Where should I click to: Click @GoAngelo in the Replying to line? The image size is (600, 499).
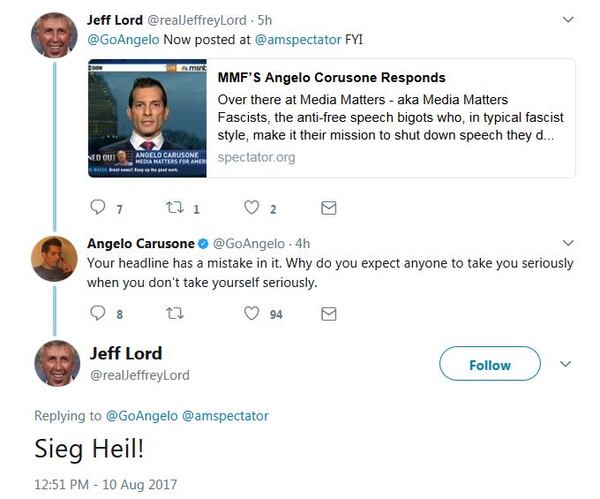[x=139, y=415]
